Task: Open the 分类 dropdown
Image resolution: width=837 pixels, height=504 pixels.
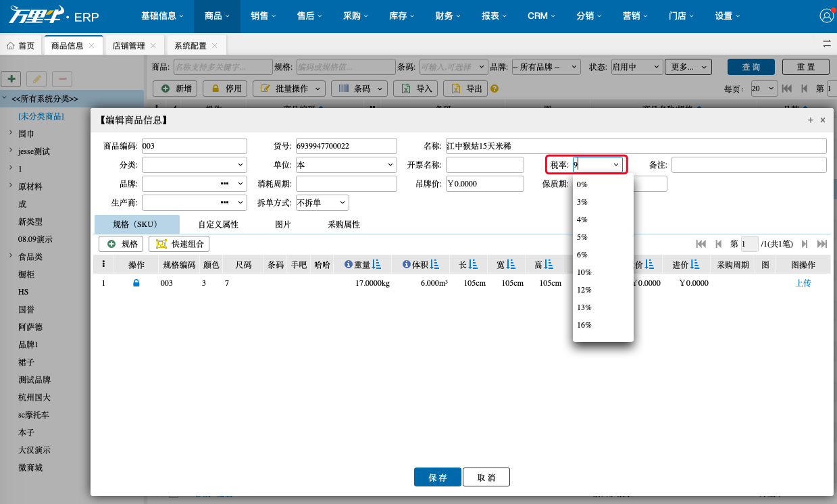Action: pyautogui.click(x=241, y=165)
